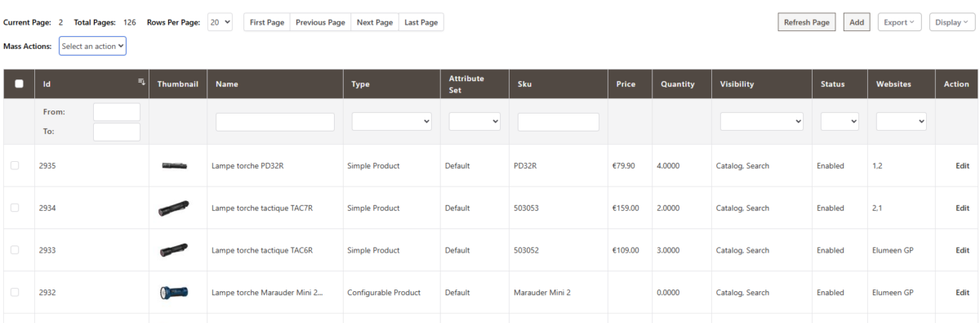Click the sort icon in Id column header
This screenshot has width=980, height=323.
pos(141,81)
